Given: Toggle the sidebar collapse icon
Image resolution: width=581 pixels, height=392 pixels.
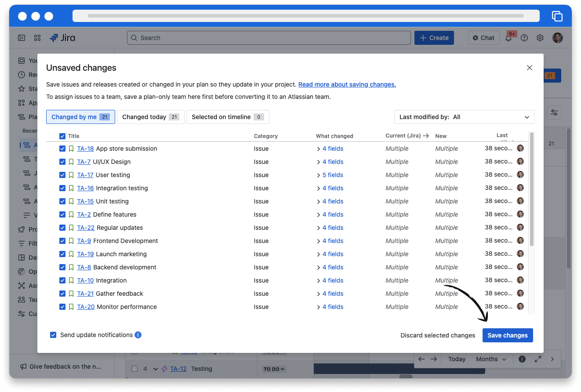Looking at the screenshot, I should (x=22, y=38).
